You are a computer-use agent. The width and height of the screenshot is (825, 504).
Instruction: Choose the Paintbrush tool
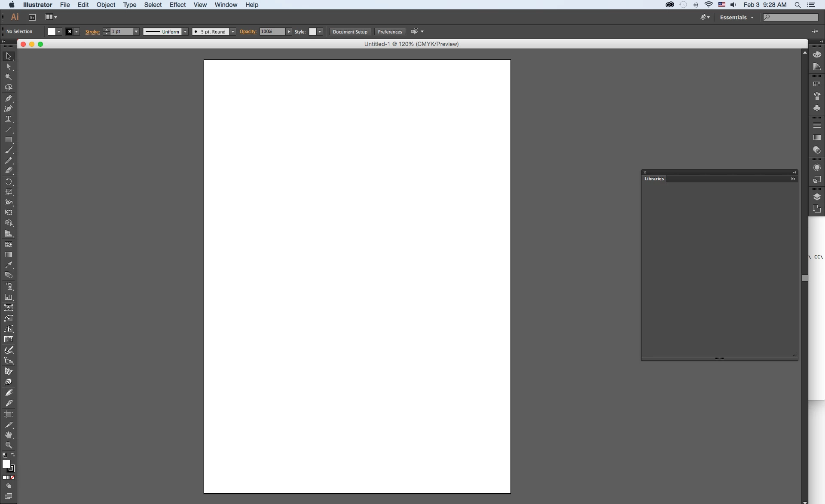[x=8, y=150]
